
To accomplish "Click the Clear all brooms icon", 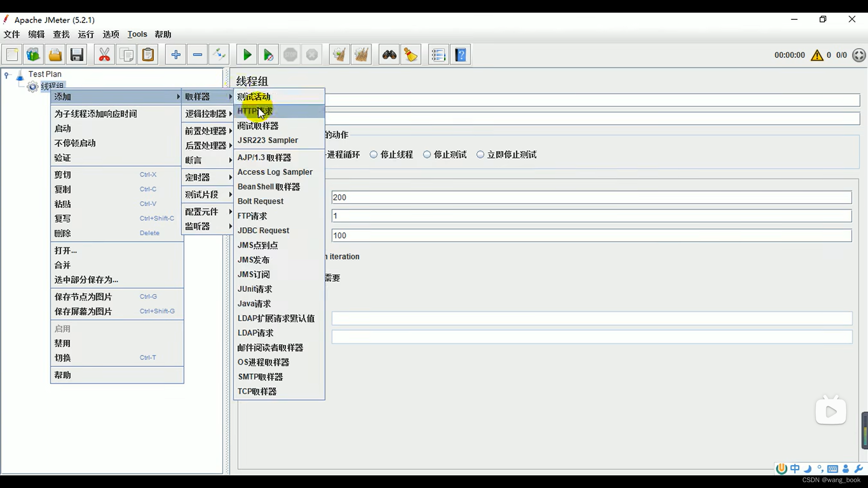I will (x=361, y=55).
